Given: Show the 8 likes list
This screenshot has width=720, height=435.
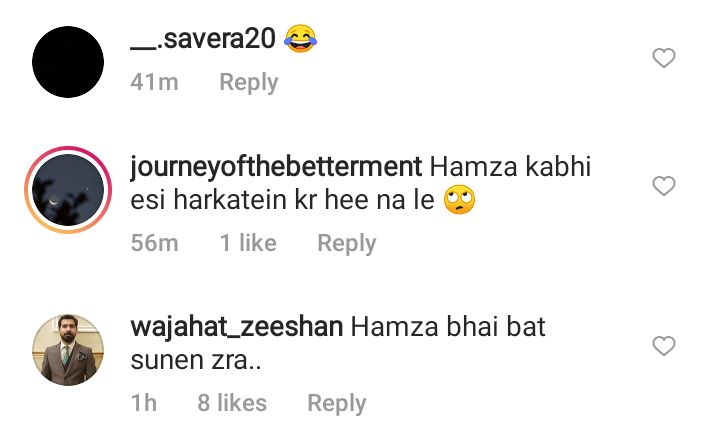Looking at the screenshot, I should [x=232, y=403].
